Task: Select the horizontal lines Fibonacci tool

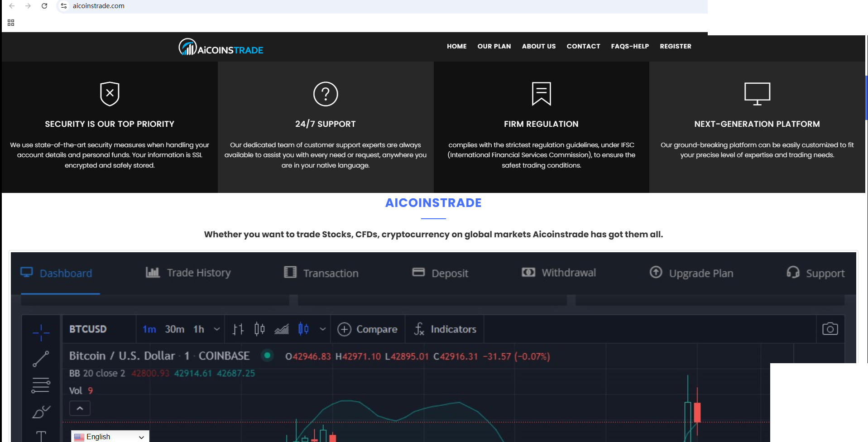Action: click(41, 385)
